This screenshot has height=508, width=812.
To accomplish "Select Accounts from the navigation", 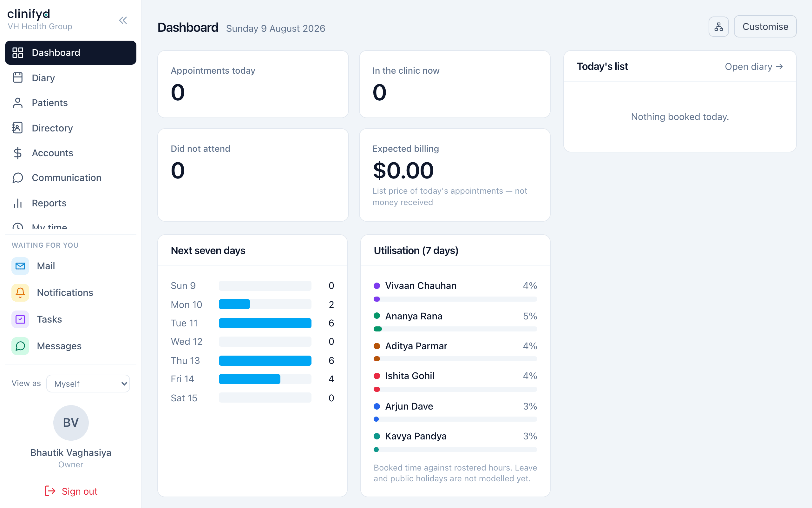I will 71,153.
